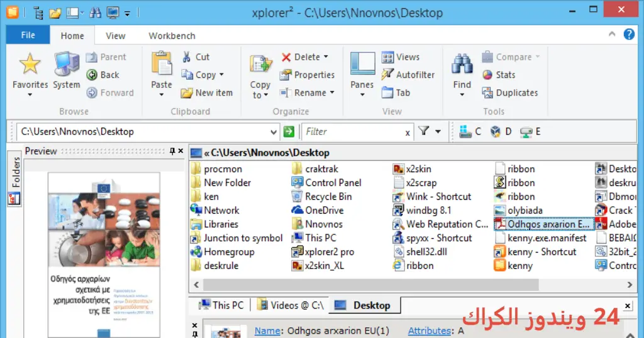The image size is (644, 338).
Task: Enable the Autofilter tool
Action: pyautogui.click(x=408, y=75)
